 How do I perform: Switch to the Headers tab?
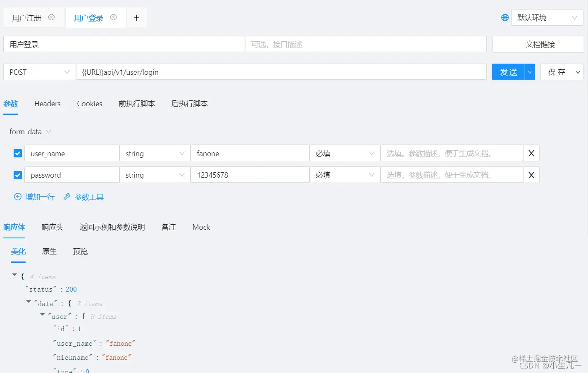[x=47, y=104]
